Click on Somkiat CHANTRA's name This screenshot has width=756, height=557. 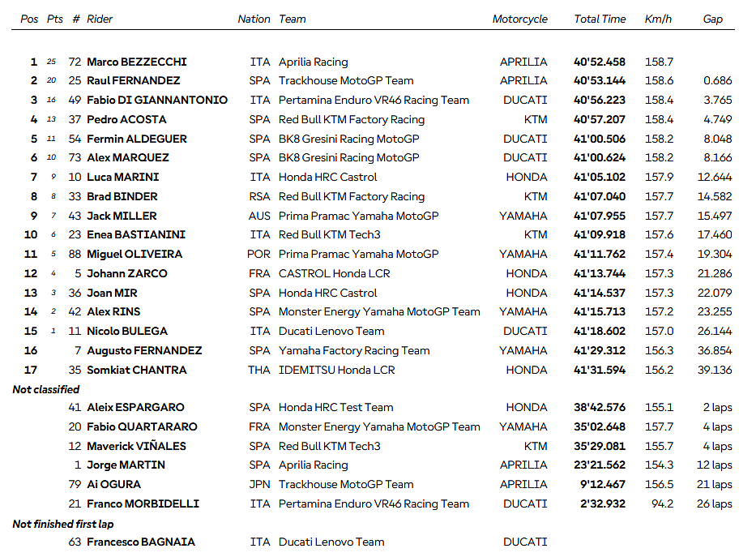point(136,370)
